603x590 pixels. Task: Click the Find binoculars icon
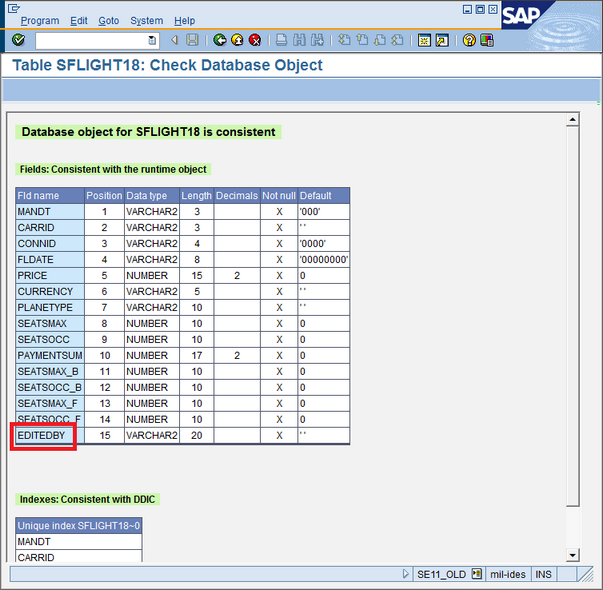299,40
